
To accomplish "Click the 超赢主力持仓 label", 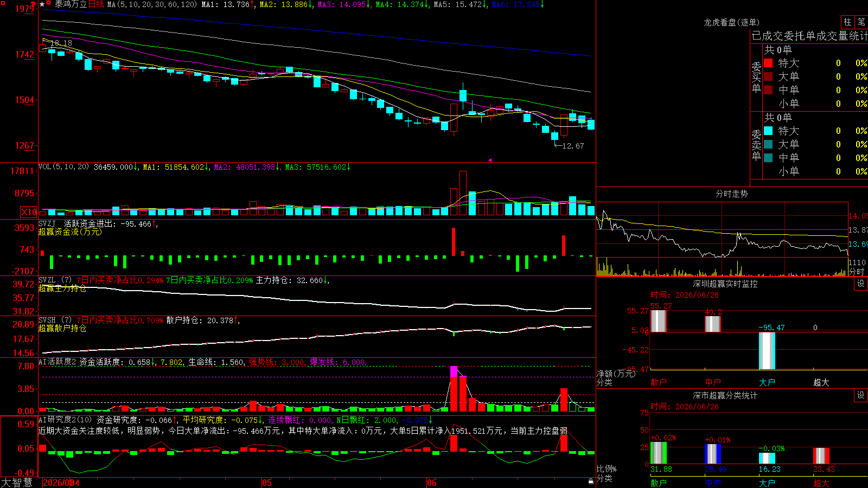I will pyautogui.click(x=62, y=288).
